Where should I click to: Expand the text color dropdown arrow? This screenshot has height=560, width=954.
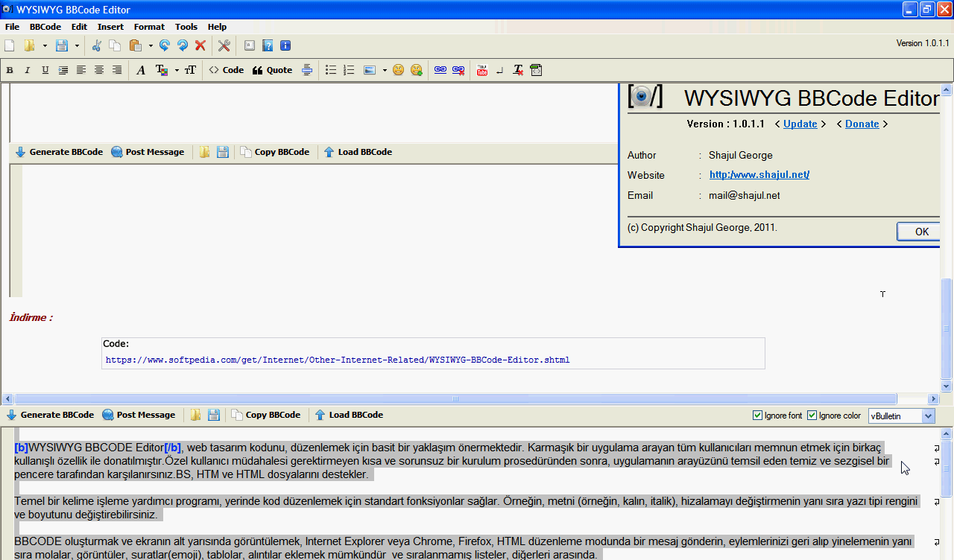[177, 71]
